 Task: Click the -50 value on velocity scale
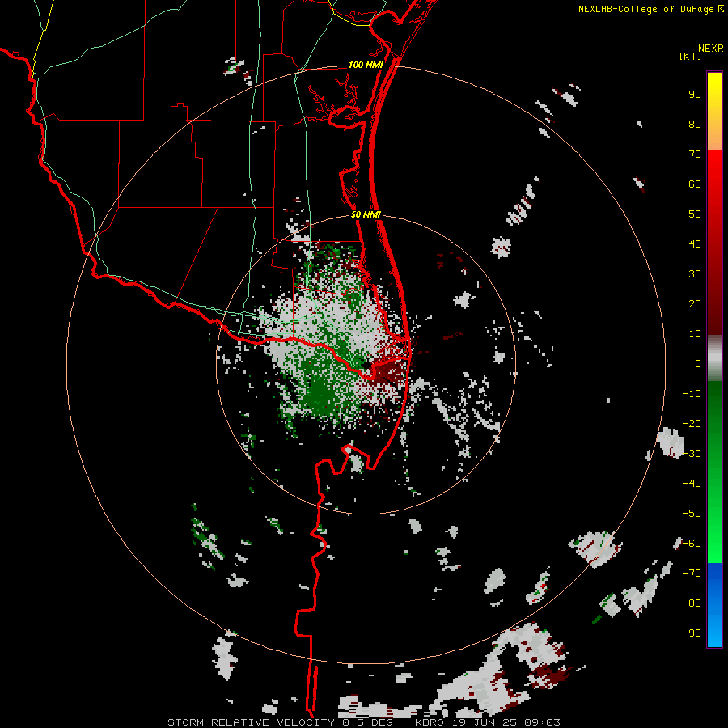point(692,514)
